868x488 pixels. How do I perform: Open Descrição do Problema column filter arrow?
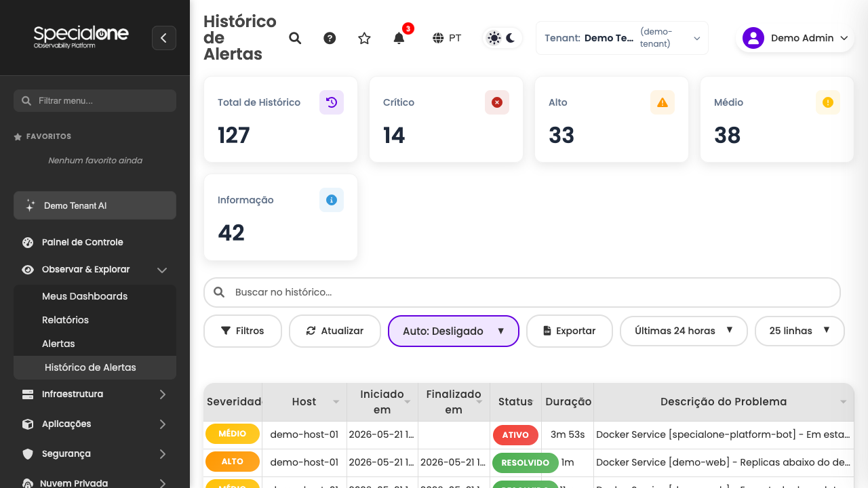(844, 402)
